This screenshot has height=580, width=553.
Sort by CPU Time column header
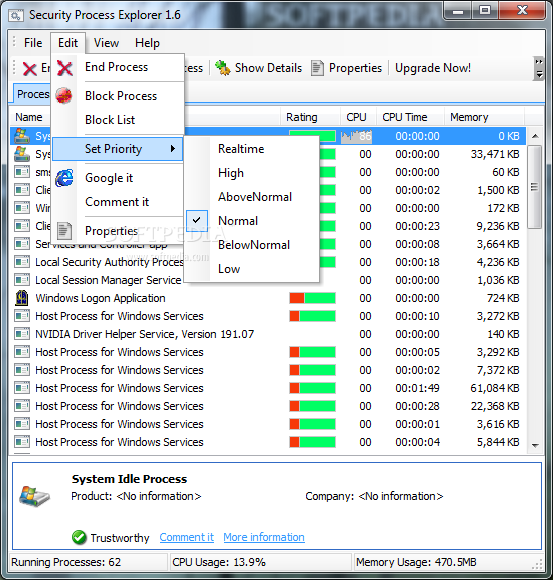pos(410,117)
